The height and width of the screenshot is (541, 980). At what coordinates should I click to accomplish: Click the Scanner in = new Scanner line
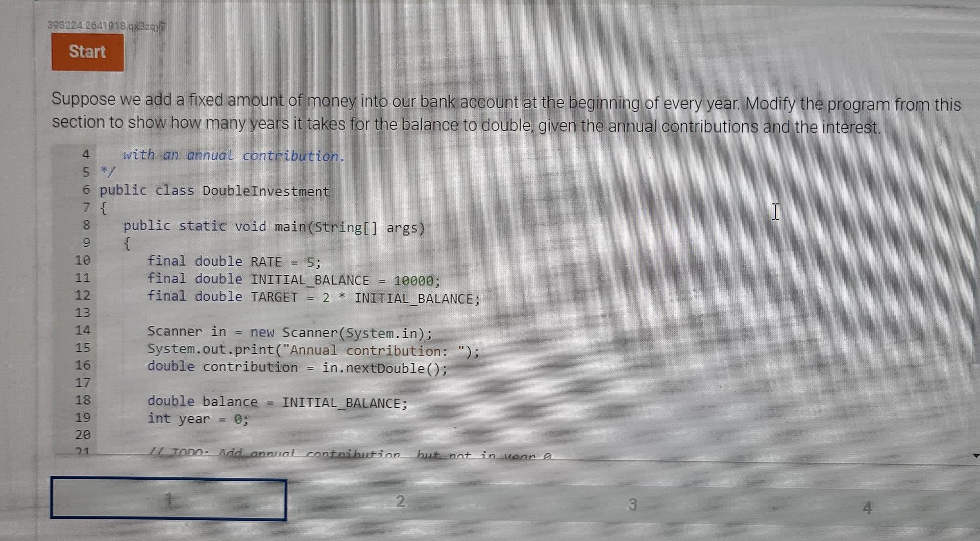tap(289, 333)
